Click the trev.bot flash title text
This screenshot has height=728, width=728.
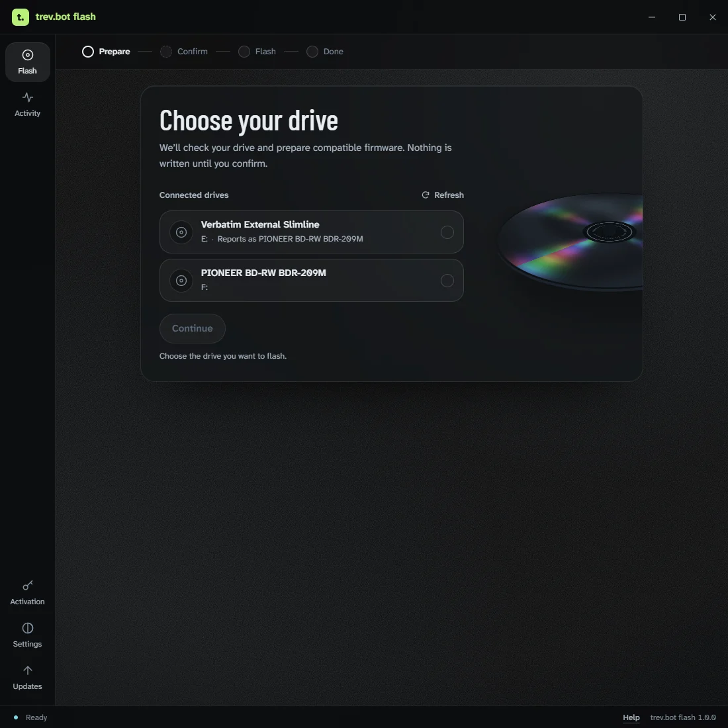click(x=66, y=17)
